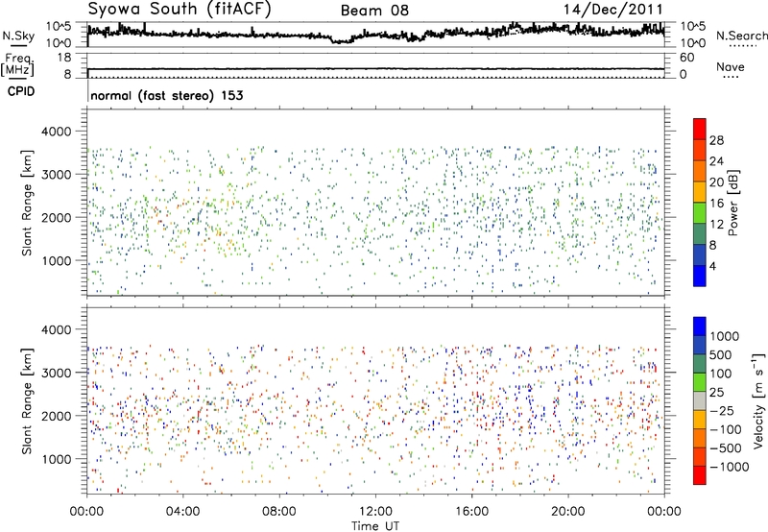
Task: Click the '500' value on the Velocity colorbar
Action: tap(721, 355)
